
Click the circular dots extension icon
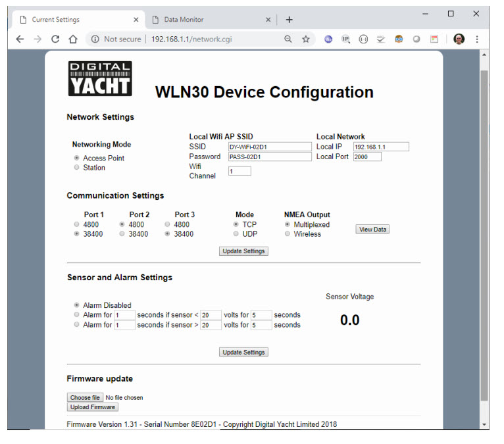coord(363,39)
